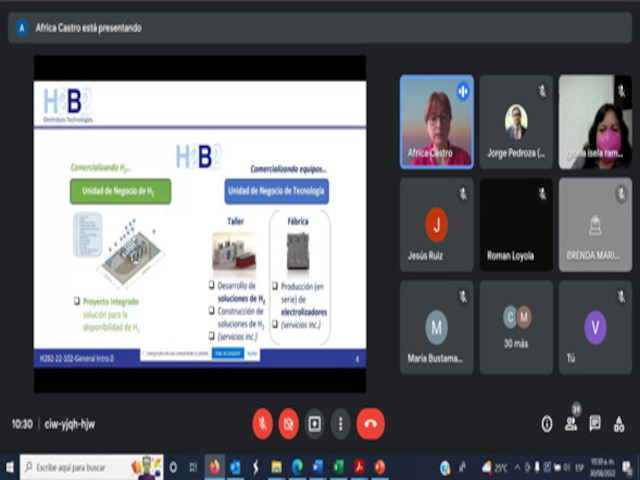Open Excel from the taskbar
The height and width of the screenshot is (480, 640).
(338, 467)
